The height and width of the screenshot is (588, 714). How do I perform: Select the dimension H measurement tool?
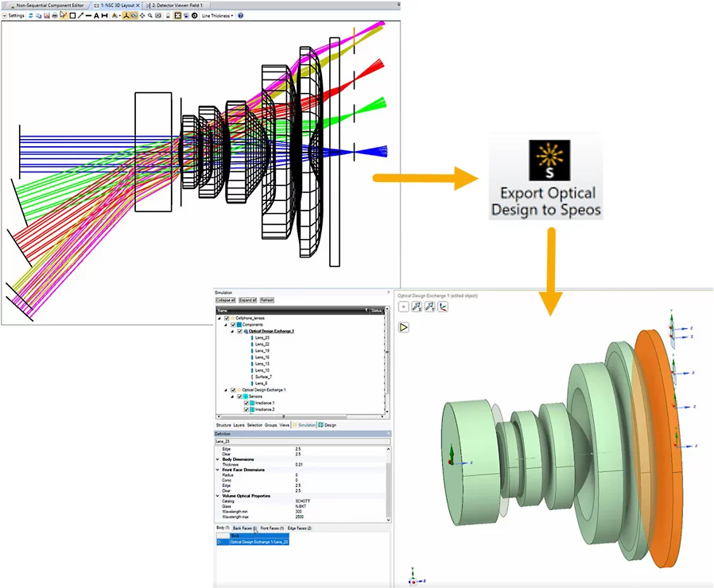pyautogui.click(x=104, y=15)
